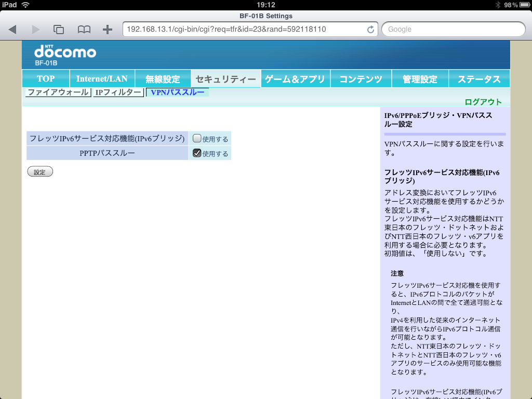Switch to the 無線設定 tab
This screenshot has width=532, height=399.
pyautogui.click(x=163, y=79)
